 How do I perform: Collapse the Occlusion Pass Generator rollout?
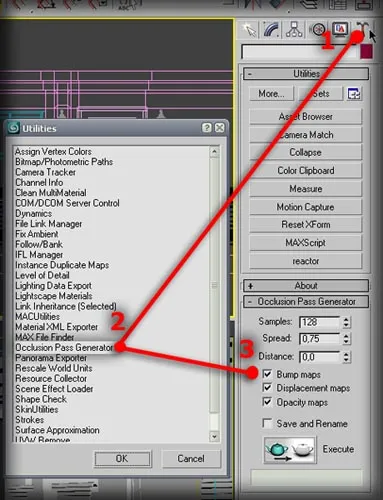pos(306,302)
